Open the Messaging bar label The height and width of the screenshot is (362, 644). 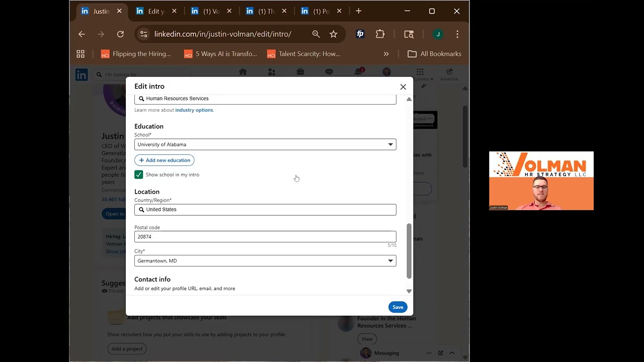pyautogui.click(x=386, y=353)
